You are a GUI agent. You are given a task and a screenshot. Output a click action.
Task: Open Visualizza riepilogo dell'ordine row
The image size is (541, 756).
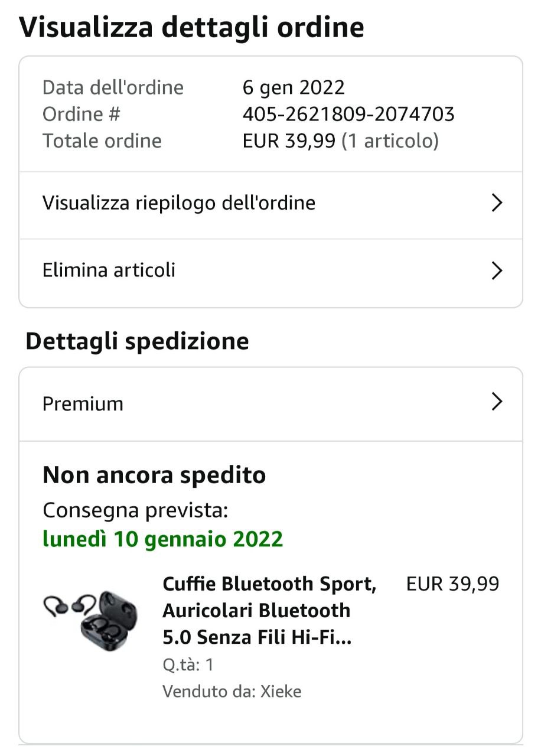(x=178, y=203)
